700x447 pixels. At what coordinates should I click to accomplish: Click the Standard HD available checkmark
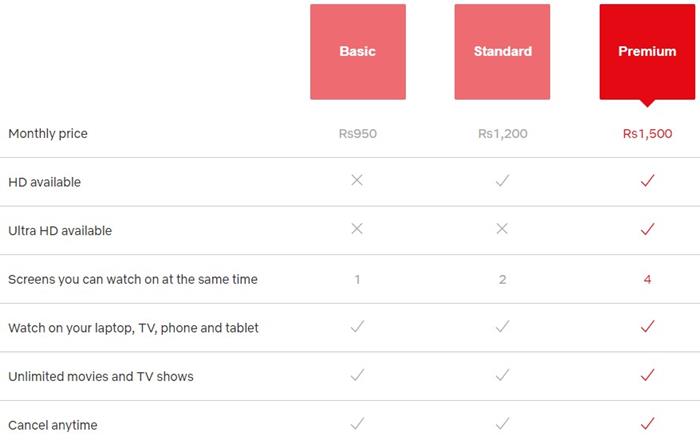pyautogui.click(x=502, y=181)
